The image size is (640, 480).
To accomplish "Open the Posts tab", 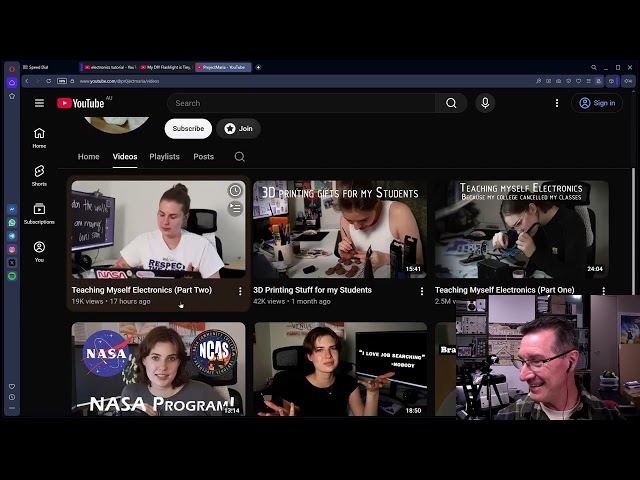I will point(204,157).
